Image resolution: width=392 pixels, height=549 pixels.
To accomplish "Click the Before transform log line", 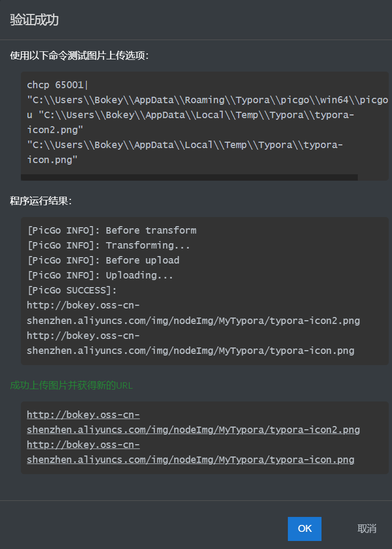I will 112,230.
